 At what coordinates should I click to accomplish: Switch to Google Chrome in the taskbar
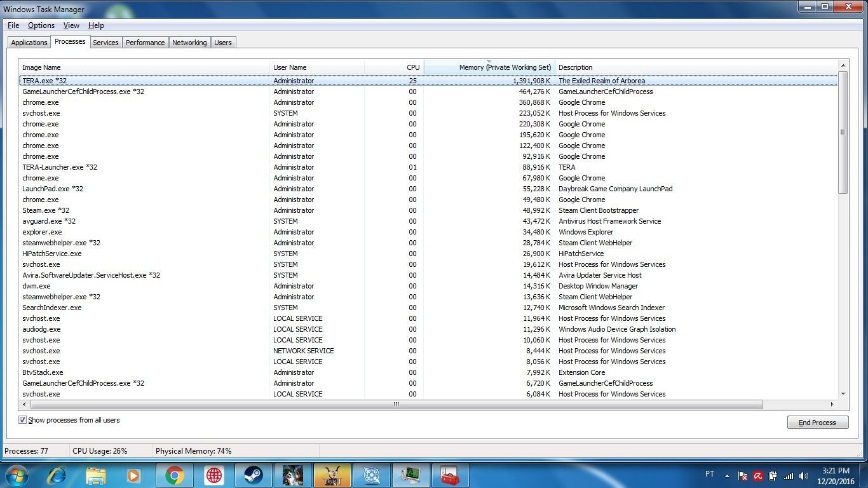(174, 475)
